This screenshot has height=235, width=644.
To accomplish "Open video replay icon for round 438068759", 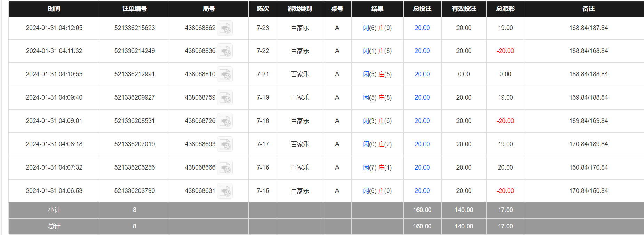I will [x=225, y=98].
